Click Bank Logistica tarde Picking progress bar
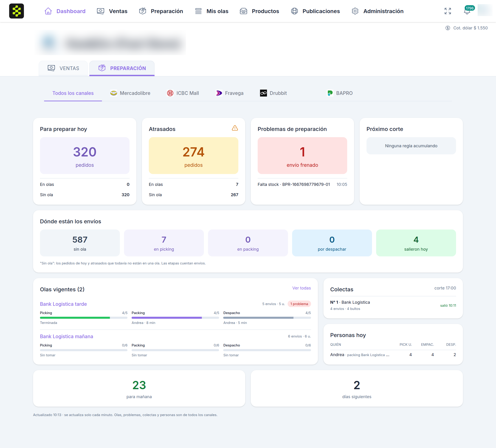496x448 pixels. tap(84, 318)
